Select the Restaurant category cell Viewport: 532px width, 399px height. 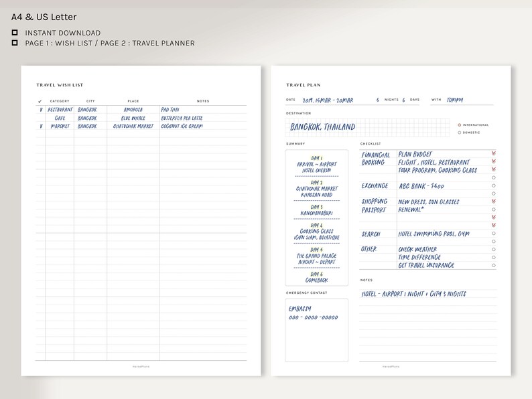(x=60, y=110)
